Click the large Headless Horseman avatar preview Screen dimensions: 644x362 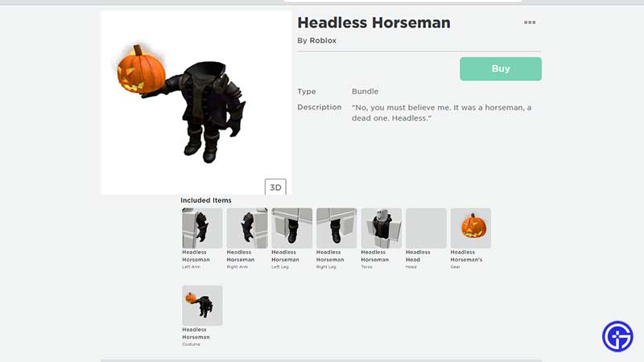196,103
